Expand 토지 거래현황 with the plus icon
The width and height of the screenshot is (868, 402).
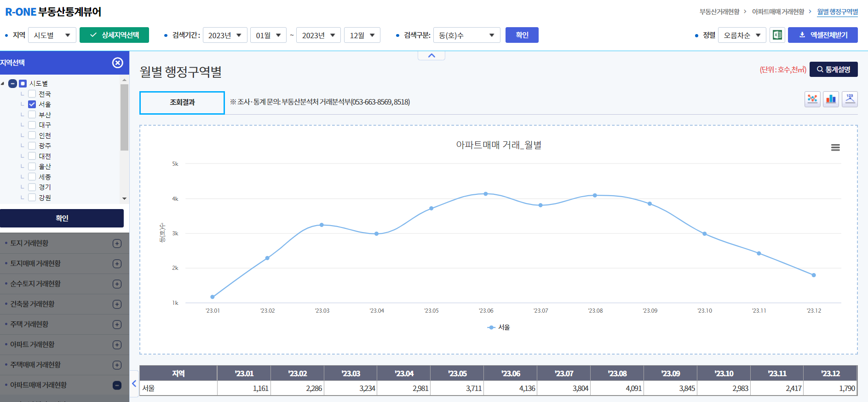click(x=117, y=244)
